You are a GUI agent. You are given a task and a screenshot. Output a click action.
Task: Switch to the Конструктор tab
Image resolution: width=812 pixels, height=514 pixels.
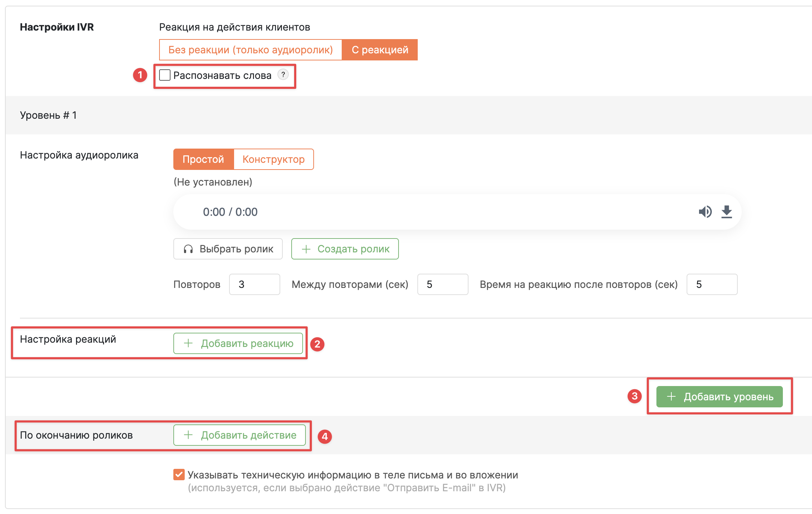click(x=274, y=159)
